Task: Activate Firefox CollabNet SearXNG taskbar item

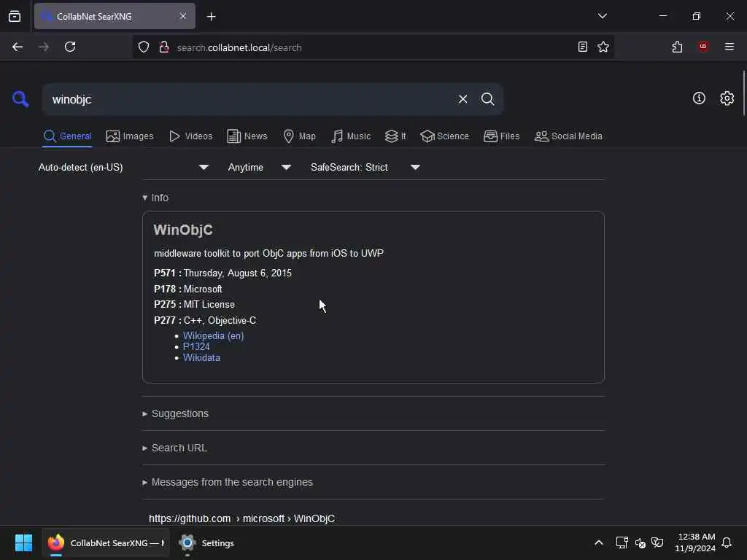Action: tap(106, 542)
